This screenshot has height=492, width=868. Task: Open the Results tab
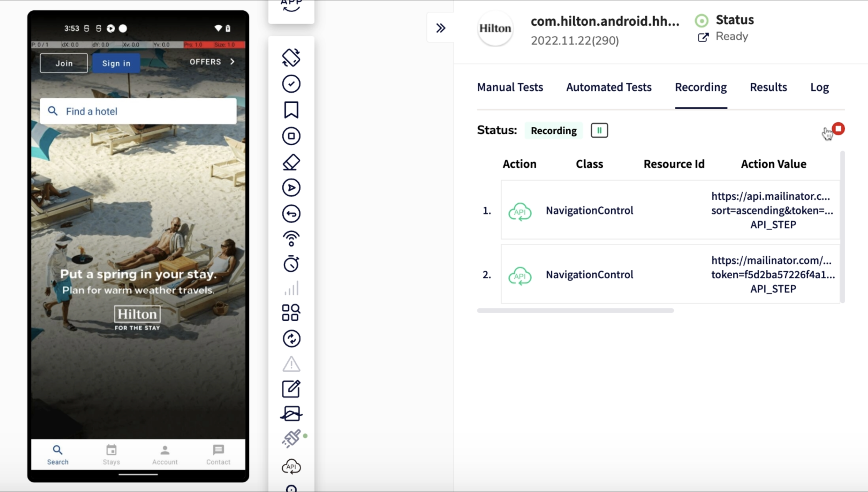pos(769,87)
